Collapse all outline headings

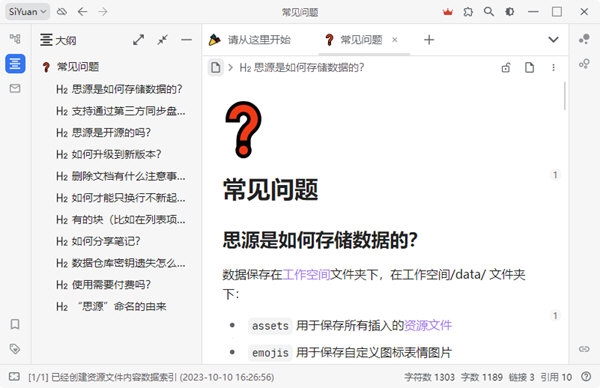[x=163, y=40]
